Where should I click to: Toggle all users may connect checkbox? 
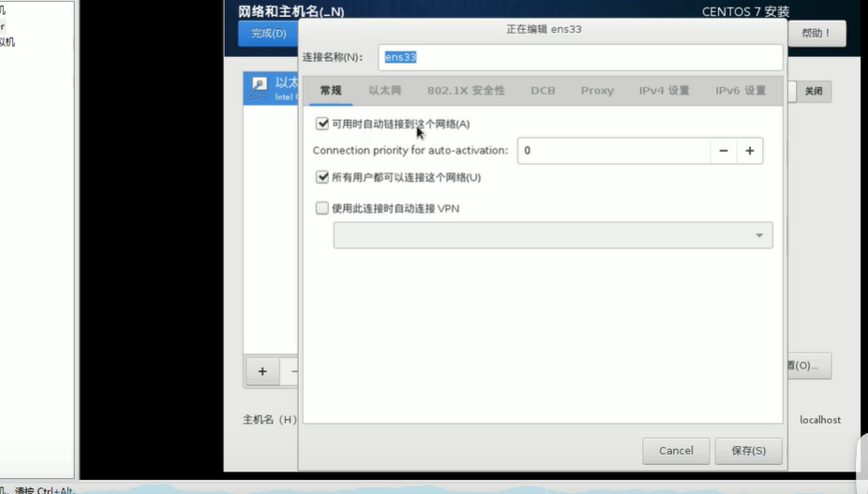(322, 177)
